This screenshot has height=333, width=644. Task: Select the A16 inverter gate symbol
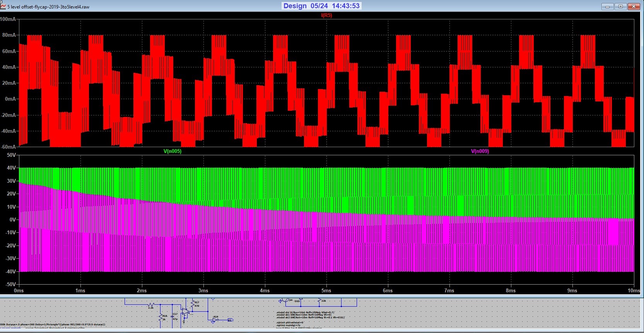pyautogui.click(x=215, y=320)
